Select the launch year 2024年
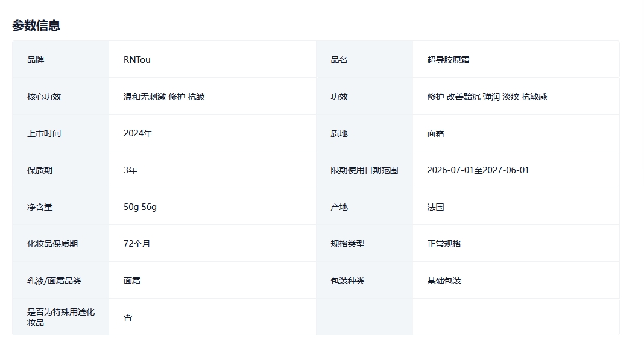Viewport: 644px width, 356px height. coord(137,133)
